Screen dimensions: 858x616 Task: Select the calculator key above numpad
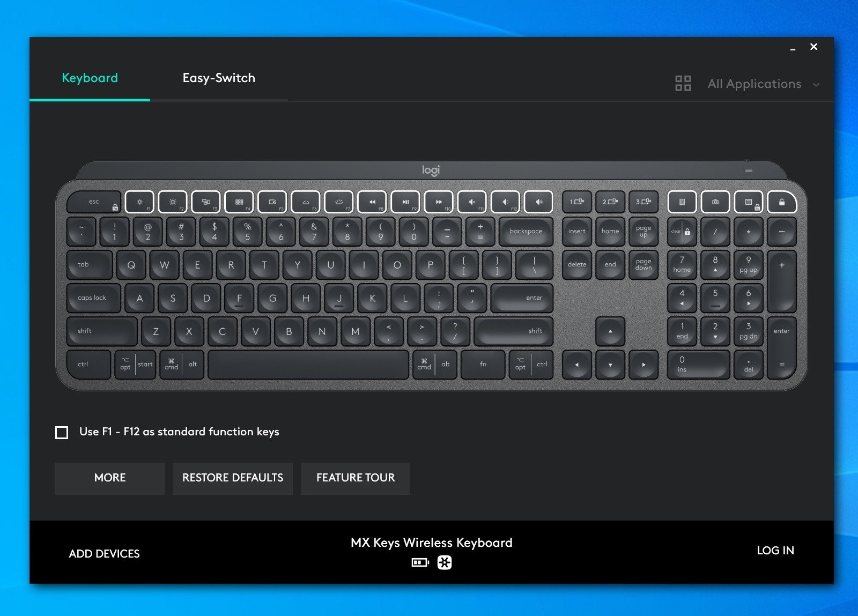[682, 202]
